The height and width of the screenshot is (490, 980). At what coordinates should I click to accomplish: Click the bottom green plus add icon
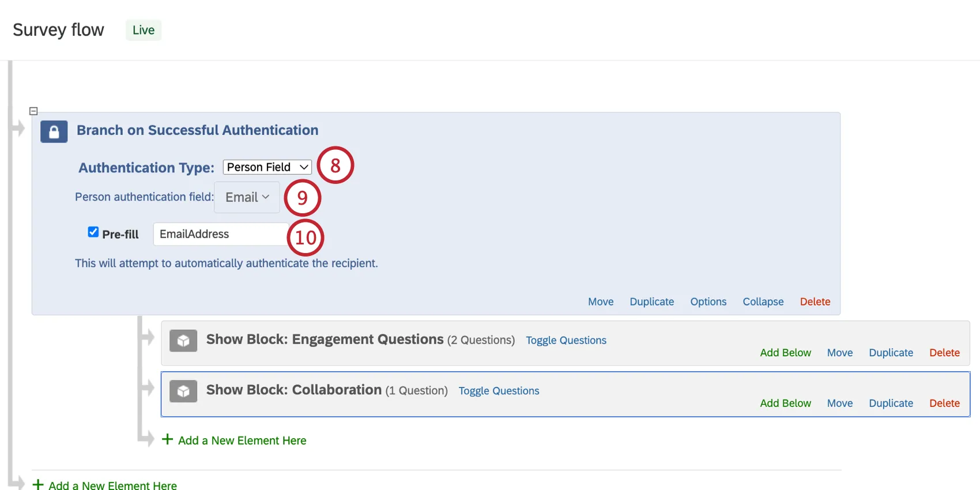[x=38, y=485]
